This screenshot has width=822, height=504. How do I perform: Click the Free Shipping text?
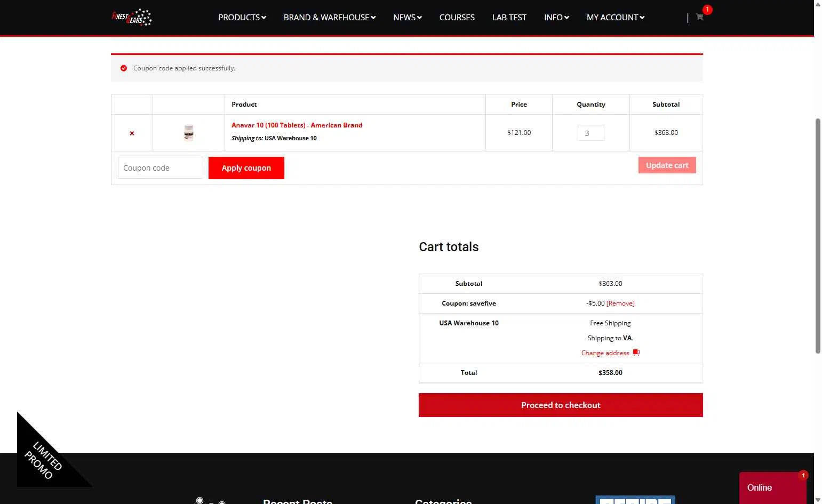(610, 323)
